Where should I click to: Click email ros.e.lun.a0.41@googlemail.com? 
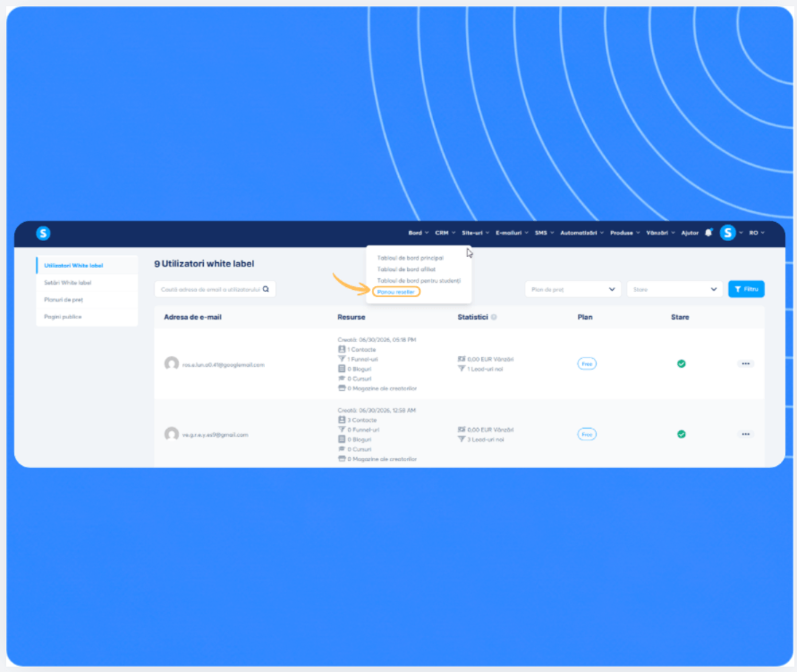click(223, 365)
